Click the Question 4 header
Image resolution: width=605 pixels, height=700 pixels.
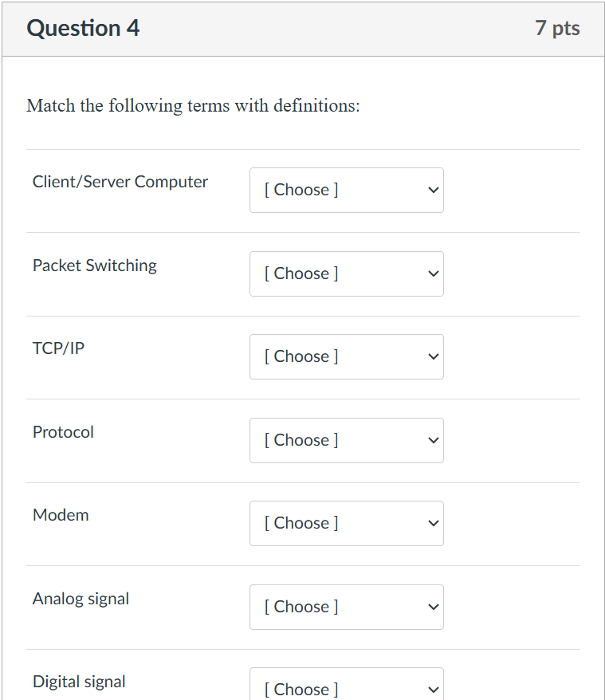tap(83, 28)
